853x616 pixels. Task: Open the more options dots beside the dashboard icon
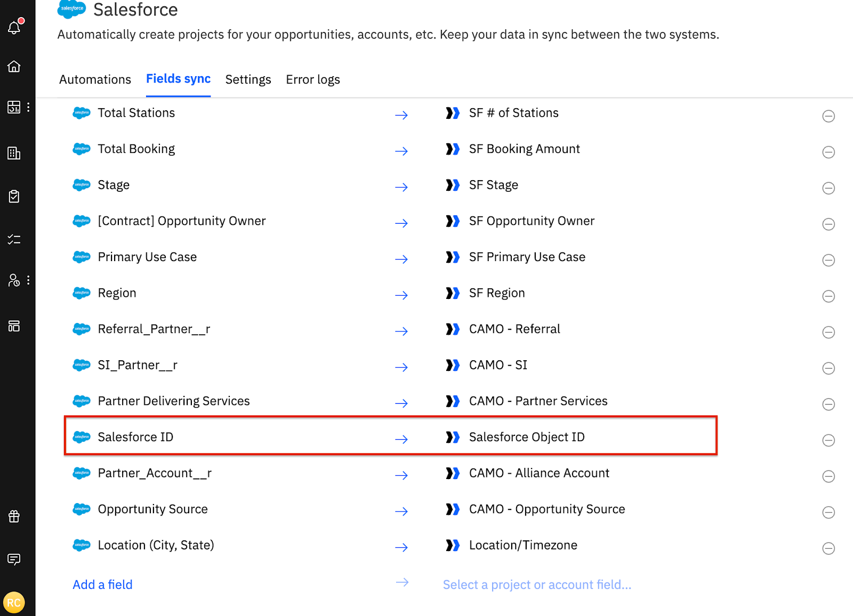coord(28,107)
